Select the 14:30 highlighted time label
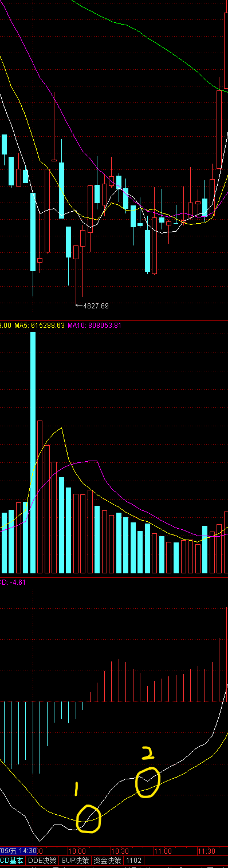This screenshot has height=868, width=228. pos(26,851)
